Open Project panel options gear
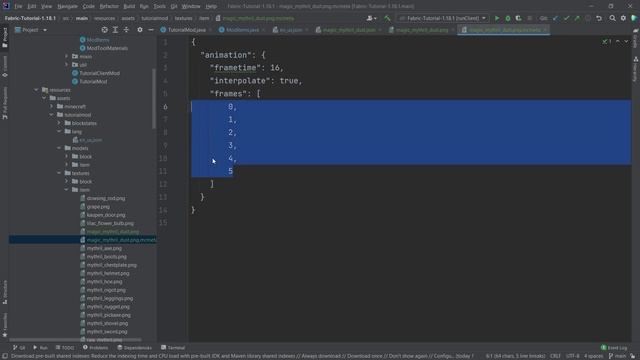Viewport: 640px width, 360px height. pyautogui.click(x=140, y=30)
